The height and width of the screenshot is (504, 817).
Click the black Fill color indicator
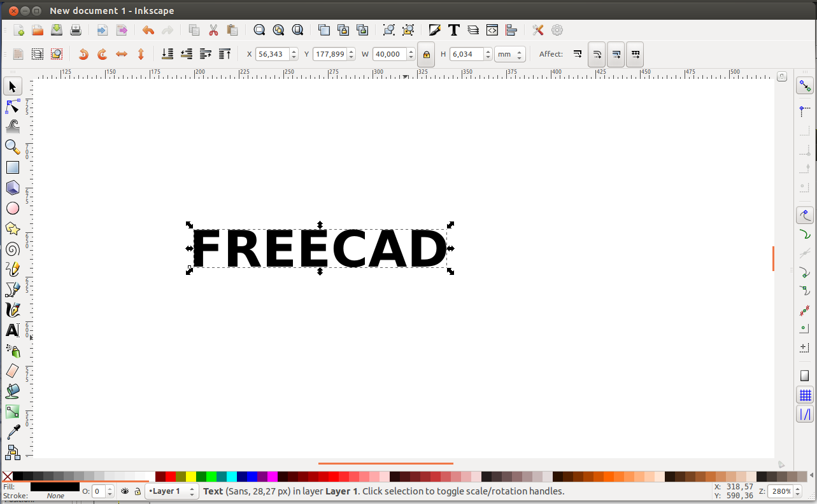(x=55, y=487)
